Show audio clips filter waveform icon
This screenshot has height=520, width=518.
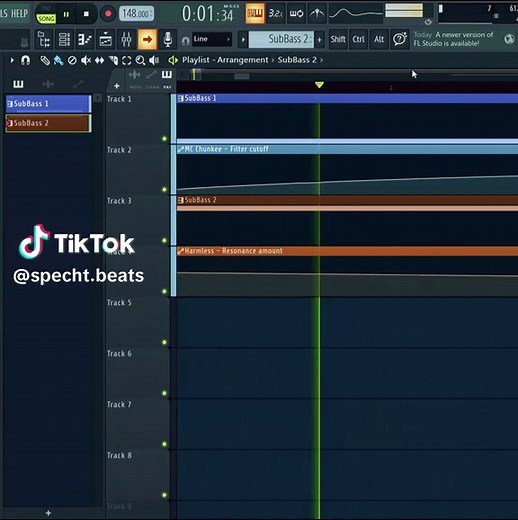tap(48, 84)
